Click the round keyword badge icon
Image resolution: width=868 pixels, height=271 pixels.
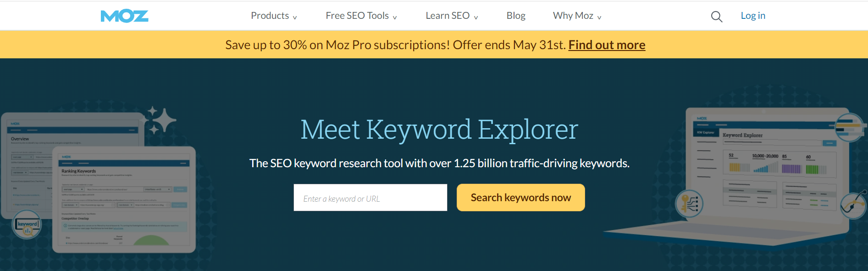(x=27, y=225)
